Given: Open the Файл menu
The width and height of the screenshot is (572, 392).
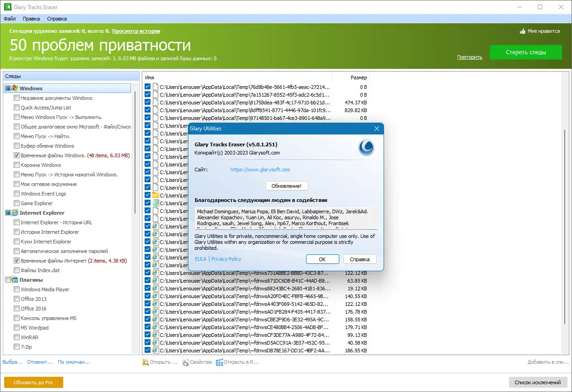Looking at the screenshot, I should coord(10,19).
